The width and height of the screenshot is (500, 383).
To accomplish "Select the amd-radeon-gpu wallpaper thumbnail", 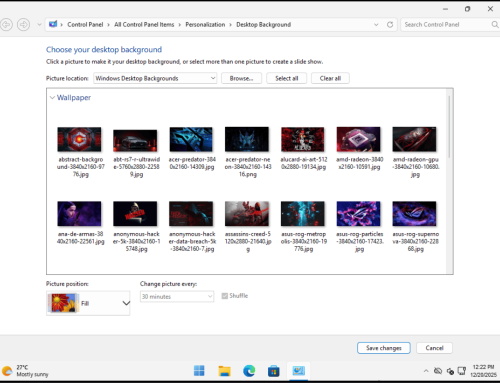I will [414, 139].
